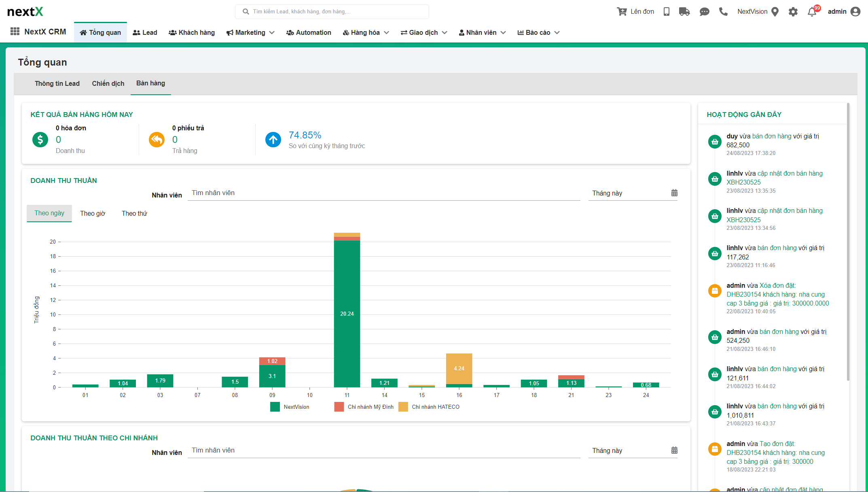This screenshot has width=868, height=497.
Task: Click the blue up-arrow growth icon
Action: [273, 140]
